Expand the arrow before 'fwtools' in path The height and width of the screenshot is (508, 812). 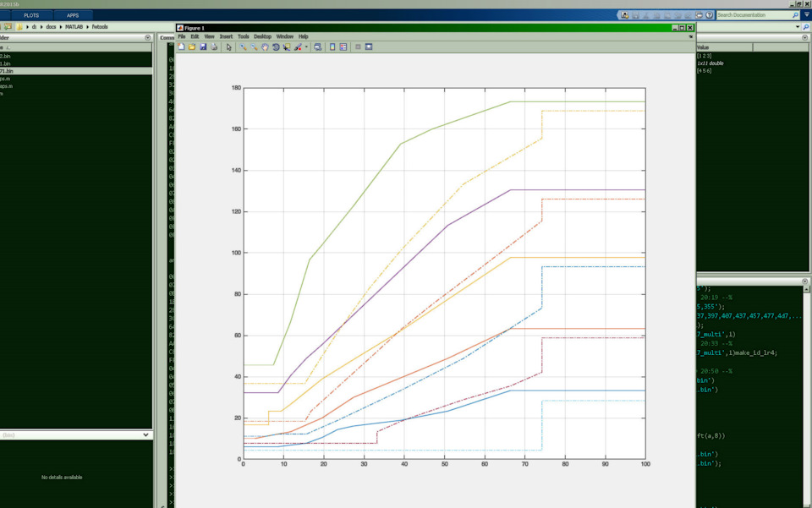tap(87, 27)
